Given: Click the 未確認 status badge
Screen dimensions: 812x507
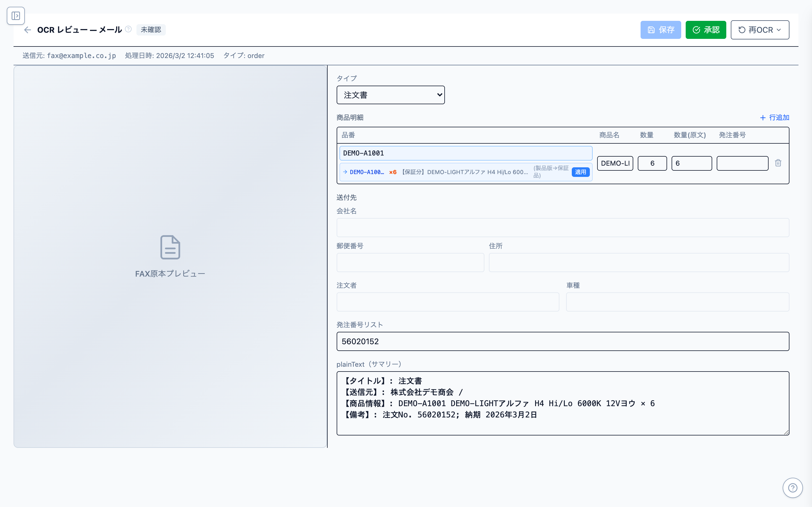Looking at the screenshot, I should coord(151,30).
